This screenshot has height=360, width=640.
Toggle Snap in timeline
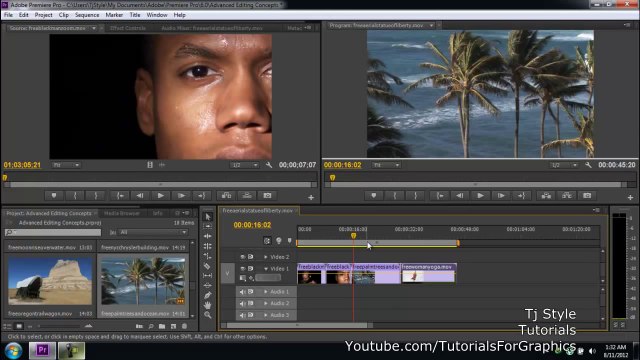[267, 241]
